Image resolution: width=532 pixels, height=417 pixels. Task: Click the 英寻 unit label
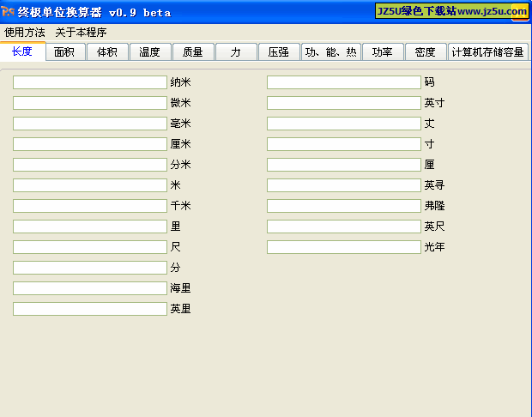434,185
